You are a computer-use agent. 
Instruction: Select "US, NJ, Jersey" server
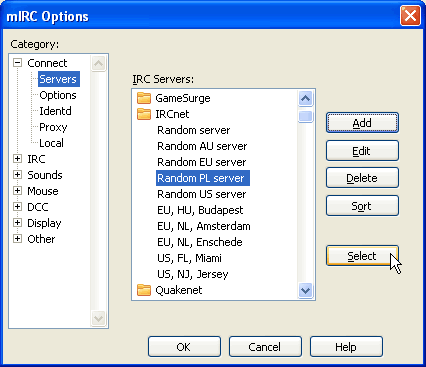pos(193,274)
